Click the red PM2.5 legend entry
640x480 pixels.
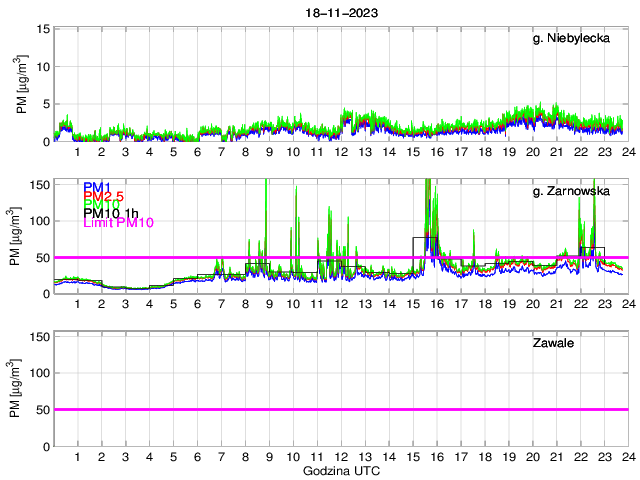point(103,197)
